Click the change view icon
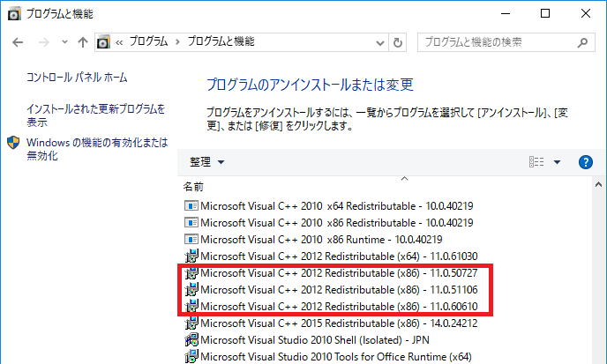 coord(536,161)
